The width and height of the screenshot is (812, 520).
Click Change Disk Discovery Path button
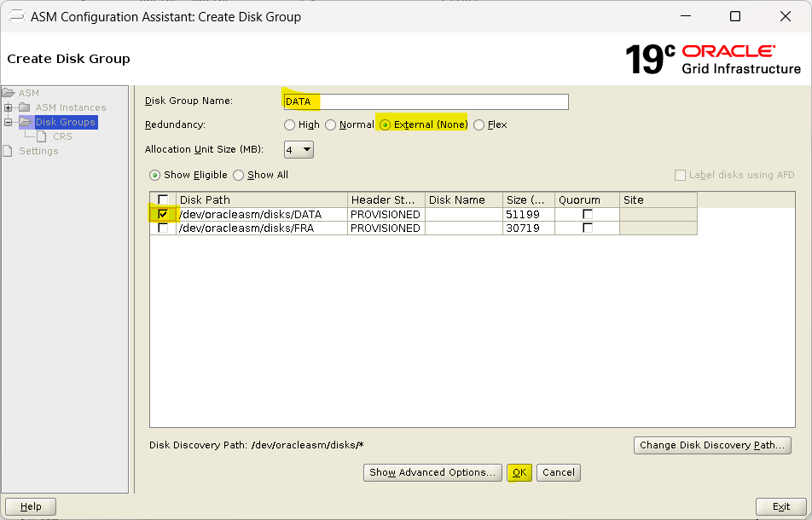pyautogui.click(x=712, y=445)
